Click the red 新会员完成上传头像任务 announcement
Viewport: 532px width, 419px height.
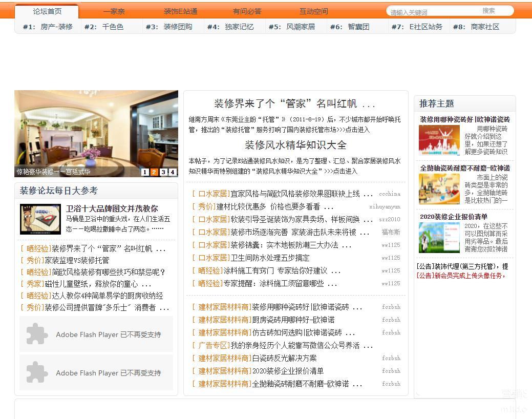(x=461, y=276)
